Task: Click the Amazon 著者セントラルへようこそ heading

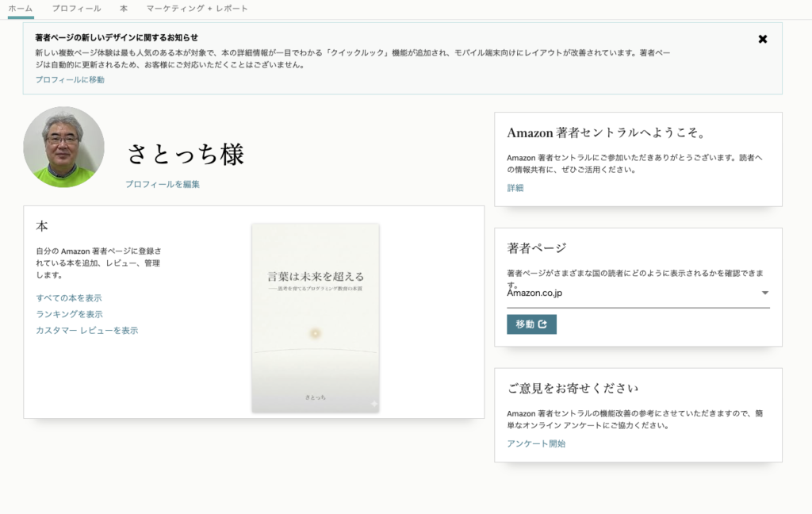Action: (607, 132)
